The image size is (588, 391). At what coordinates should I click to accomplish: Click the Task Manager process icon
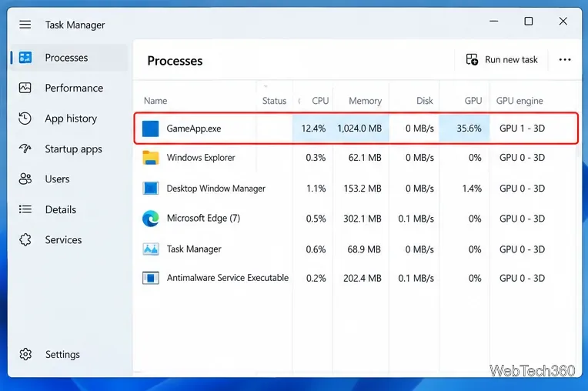150,249
